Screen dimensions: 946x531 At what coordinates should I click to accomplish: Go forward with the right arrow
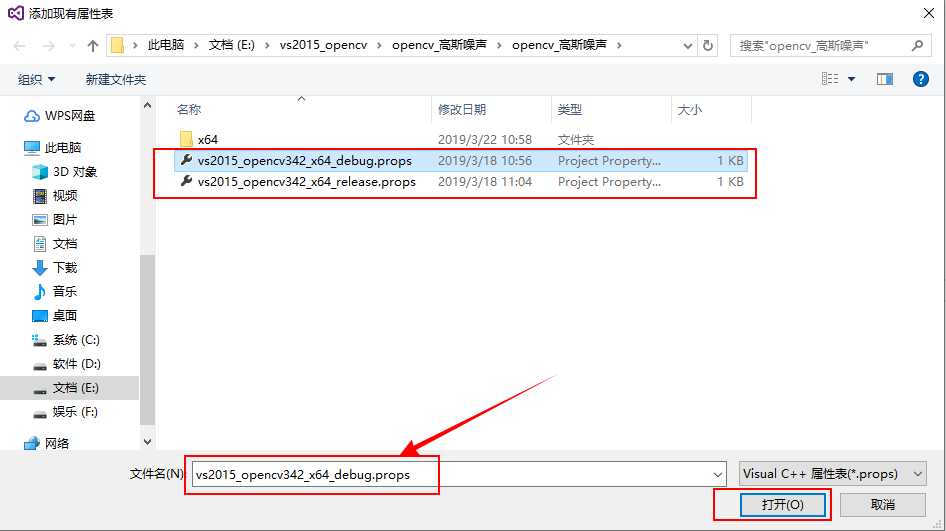(x=48, y=46)
